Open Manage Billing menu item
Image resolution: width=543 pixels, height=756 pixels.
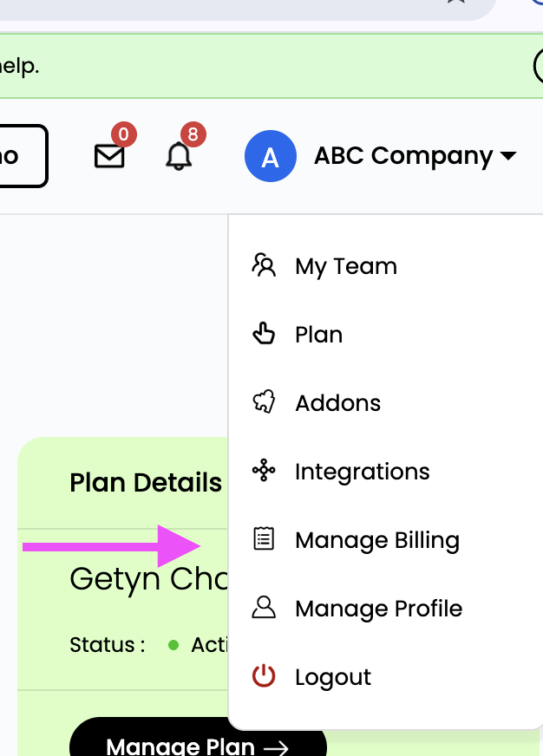[x=377, y=540]
